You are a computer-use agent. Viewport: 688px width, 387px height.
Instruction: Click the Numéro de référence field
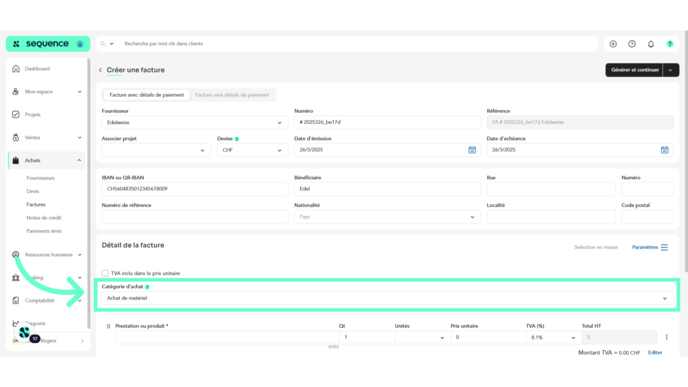[x=195, y=217]
